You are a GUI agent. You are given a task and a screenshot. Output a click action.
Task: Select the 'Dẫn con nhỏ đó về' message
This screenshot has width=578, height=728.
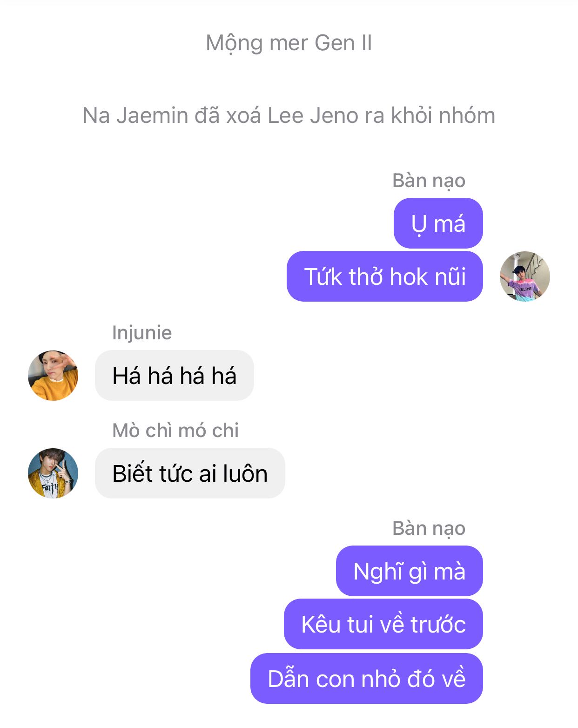(367, 679)
